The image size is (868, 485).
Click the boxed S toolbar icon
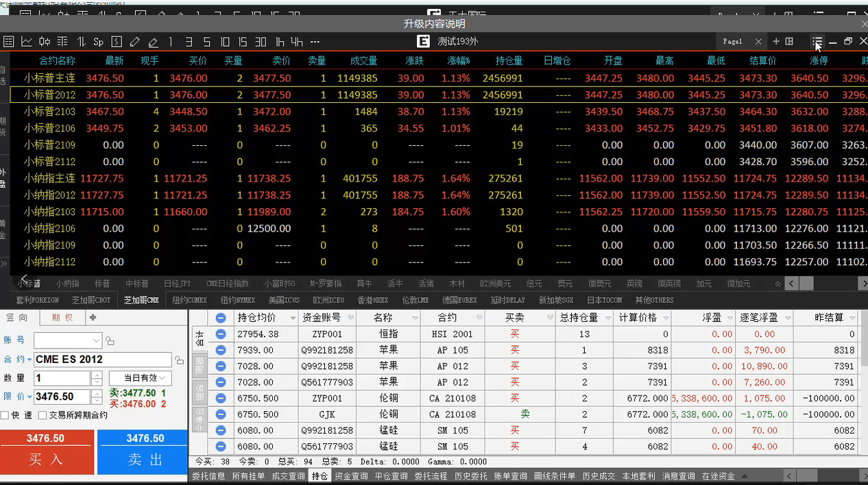(117, 42)
